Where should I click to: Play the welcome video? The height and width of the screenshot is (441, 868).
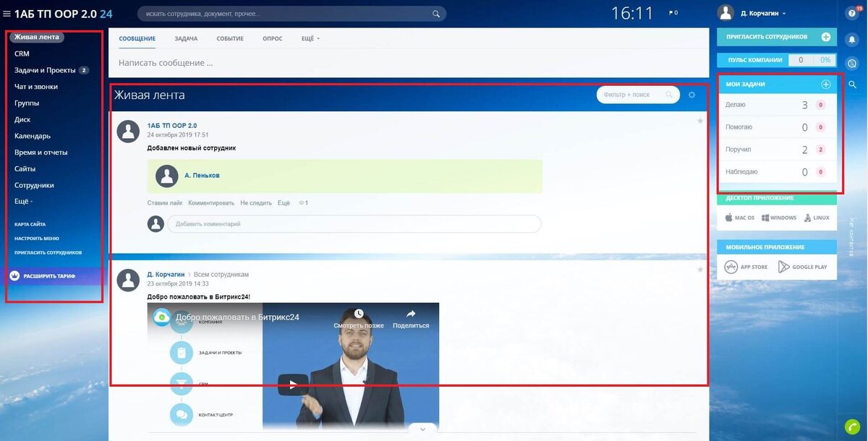point(293,384)
